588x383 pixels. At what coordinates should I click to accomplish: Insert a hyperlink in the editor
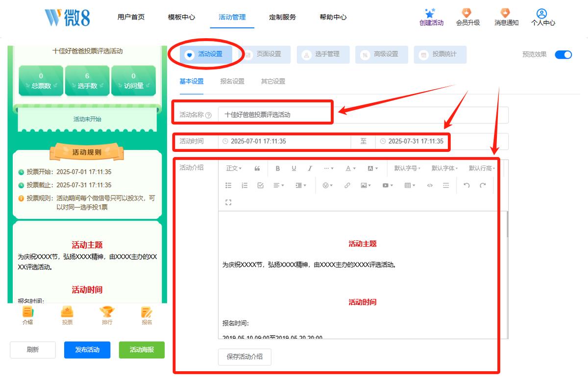click(347, 186)
